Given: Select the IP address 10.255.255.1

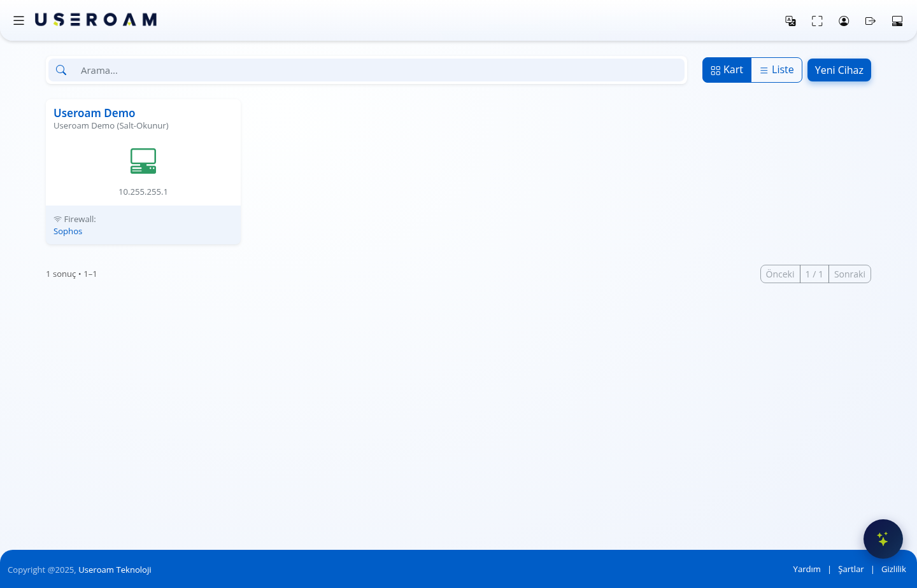Looking at the screenshot, I should pos(143,192).
